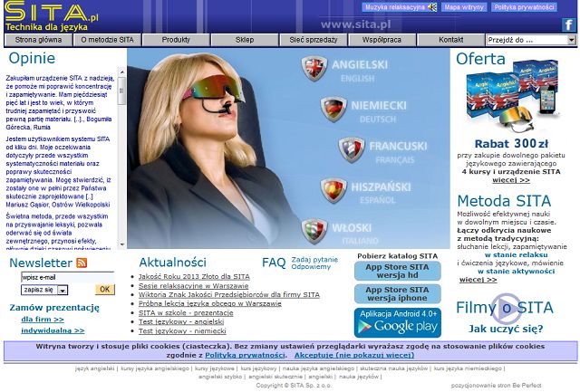
Task: Click Zadaj pytanie Odpowiemy link
Action: point(314,263)
